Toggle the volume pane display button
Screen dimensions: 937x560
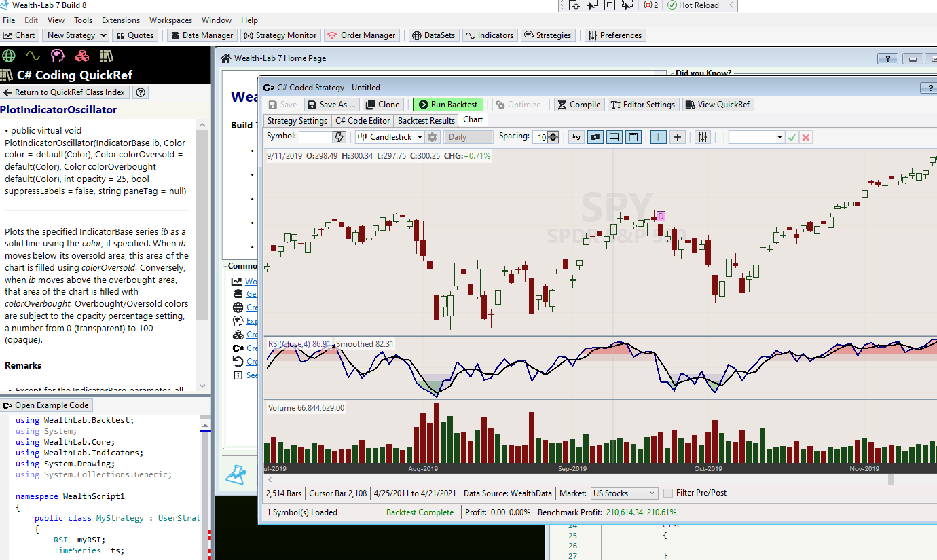(614, 137)
